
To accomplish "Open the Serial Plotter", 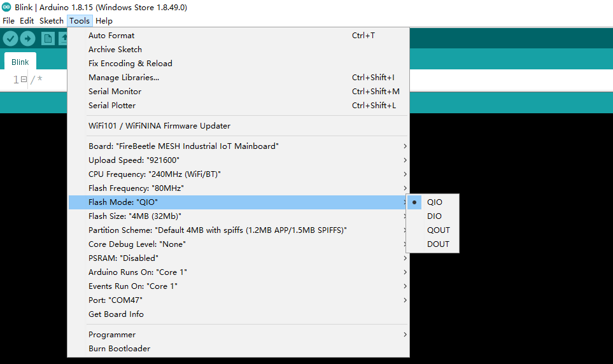I will [x=239, y=106].
